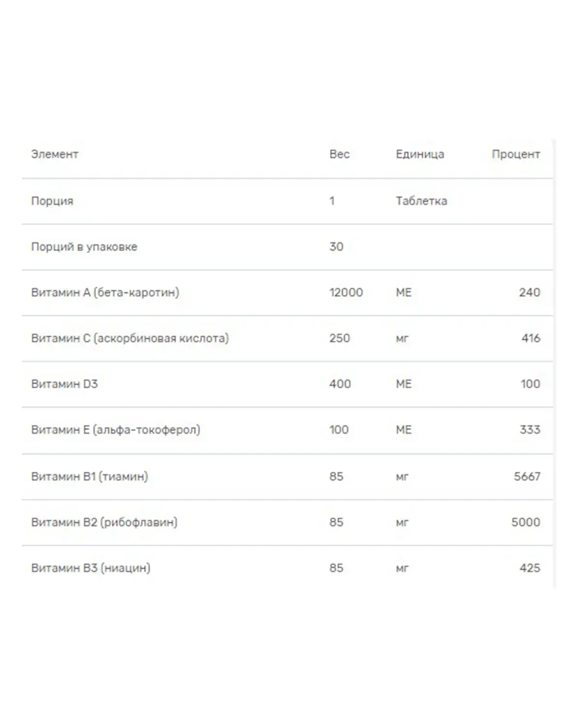Click the Единица column header
The height and width of the screenshot is (728, 582).
[x=420, y=154]
